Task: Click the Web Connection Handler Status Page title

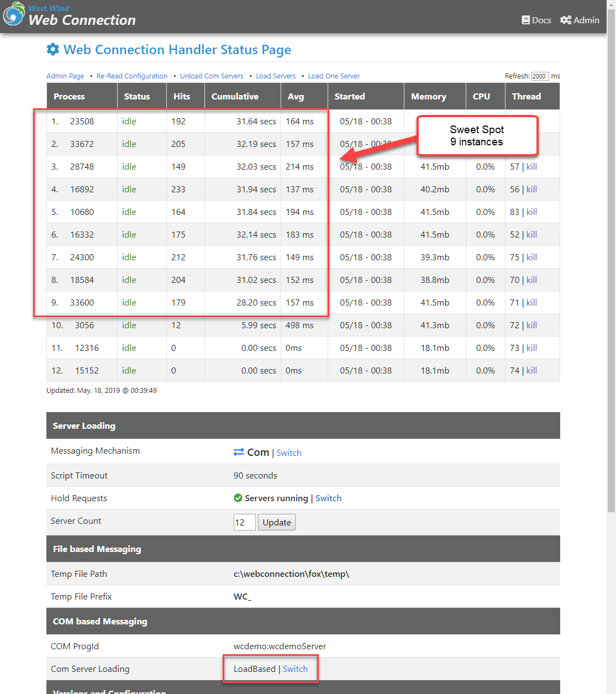Action: (x=177, y=50)
